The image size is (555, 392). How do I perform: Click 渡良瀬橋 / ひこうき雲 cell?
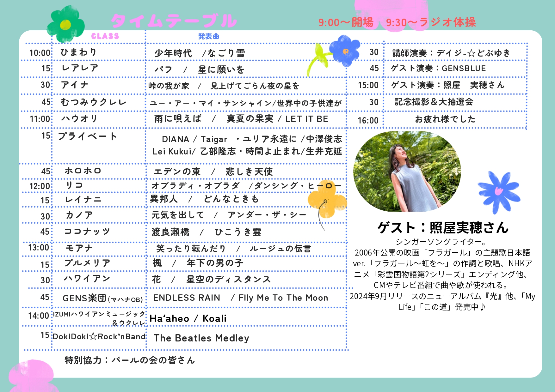pos(206,232)
